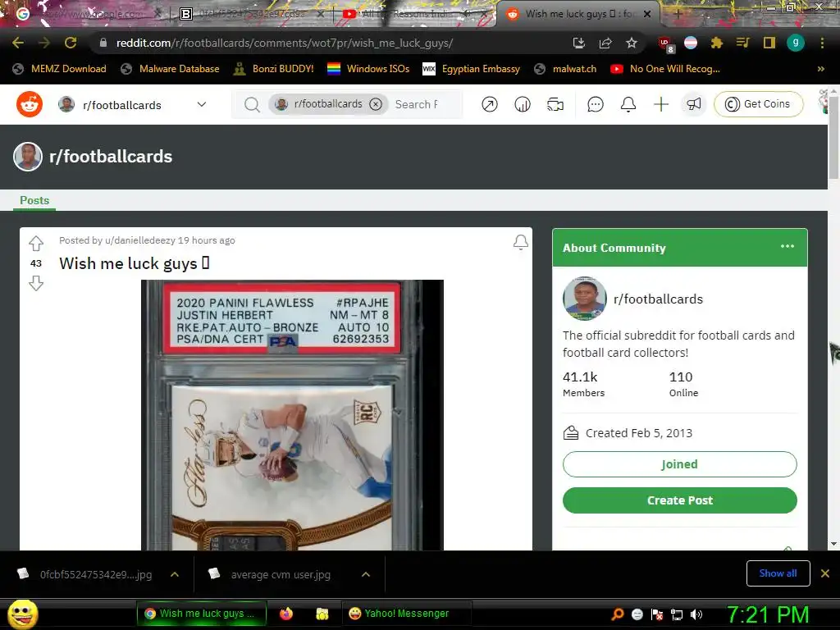Upvote the Wish me luck post

[x=36, y=243]
